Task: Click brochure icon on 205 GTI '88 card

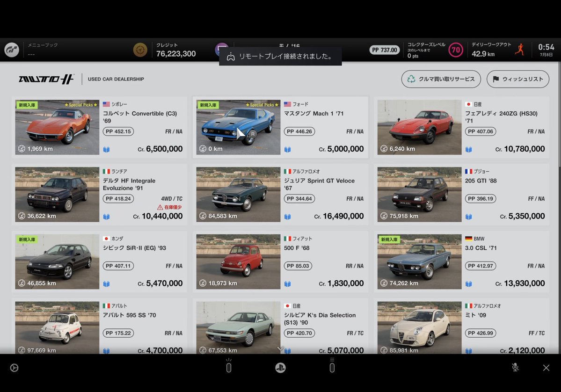Action: (x=468, y=217)
